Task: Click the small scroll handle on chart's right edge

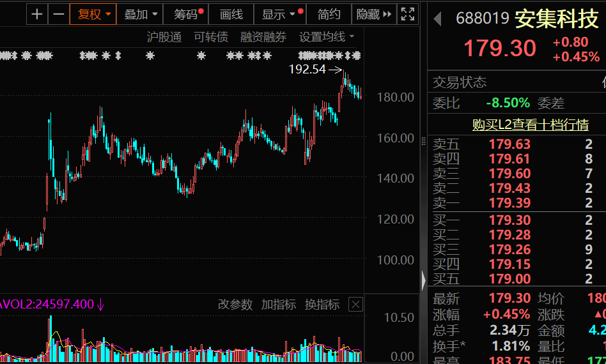Action: coord(423,140)
